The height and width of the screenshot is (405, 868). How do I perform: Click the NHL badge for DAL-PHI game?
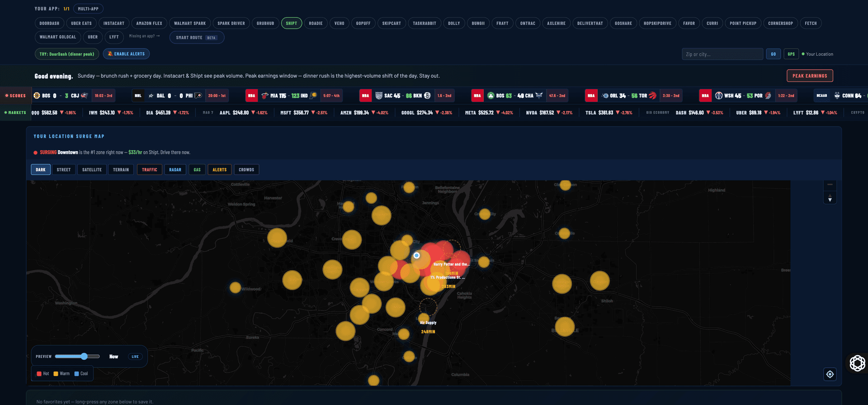(x=138, y=95)
